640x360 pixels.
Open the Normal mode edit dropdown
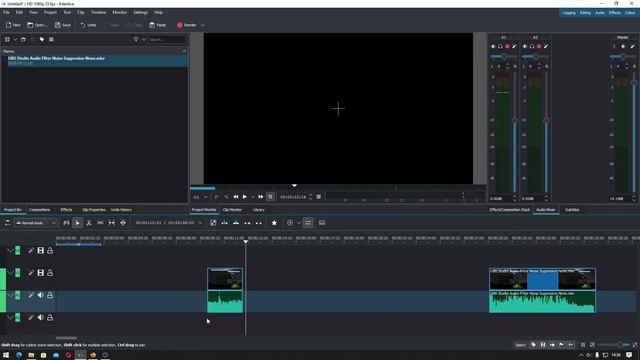36,223
